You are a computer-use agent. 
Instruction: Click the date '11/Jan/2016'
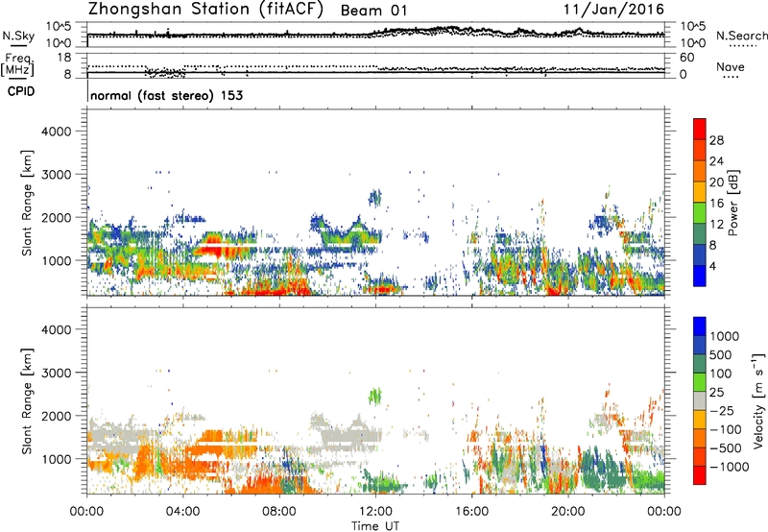pyautogui.click(x=613, y=10)
